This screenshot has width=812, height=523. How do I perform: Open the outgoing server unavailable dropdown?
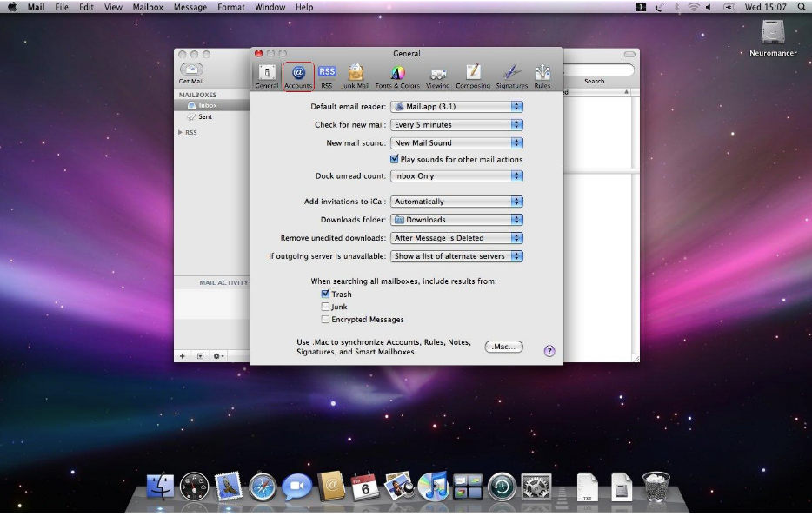(456, 256)
